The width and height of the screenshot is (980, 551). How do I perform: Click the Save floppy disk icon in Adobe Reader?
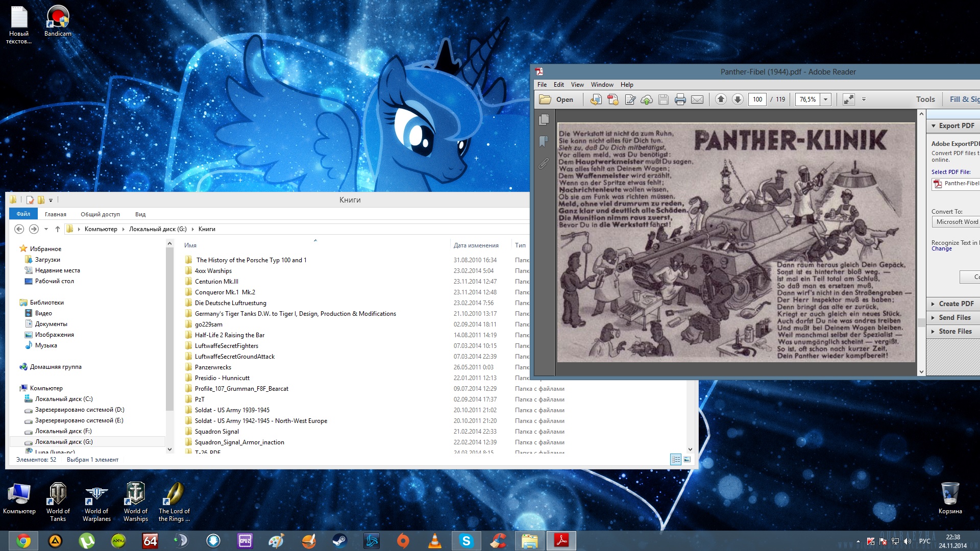pos(664,99)
